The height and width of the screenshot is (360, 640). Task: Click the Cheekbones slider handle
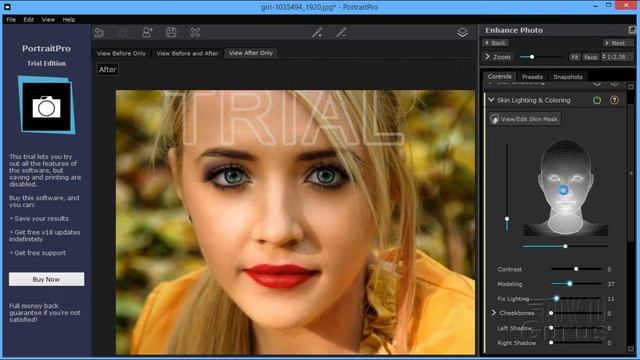click(x=551, y=313)
